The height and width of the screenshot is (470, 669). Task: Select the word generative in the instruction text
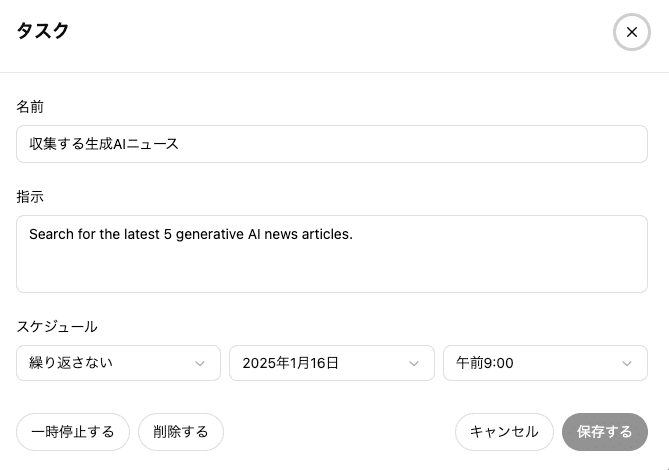(x=209, y=234)
